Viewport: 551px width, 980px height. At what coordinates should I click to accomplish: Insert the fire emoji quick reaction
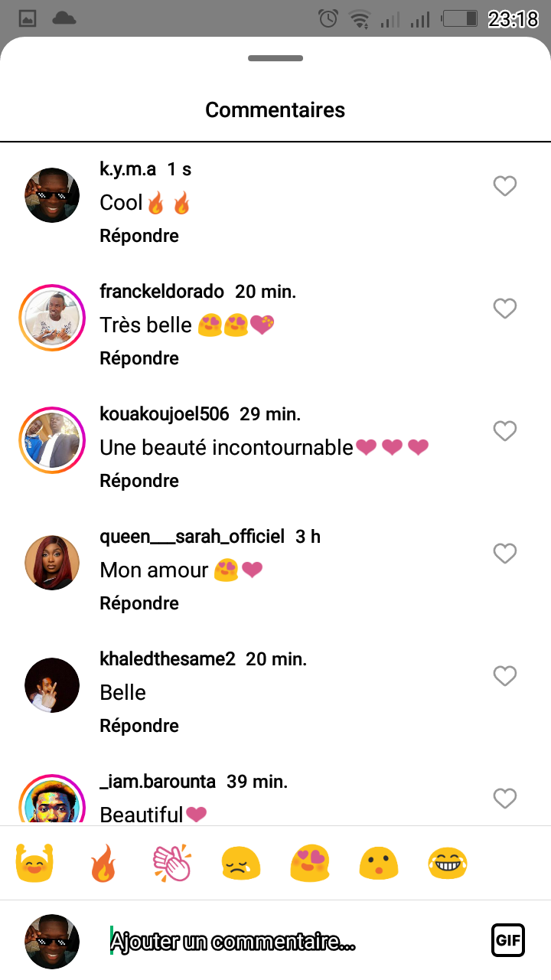coord(103,864)
